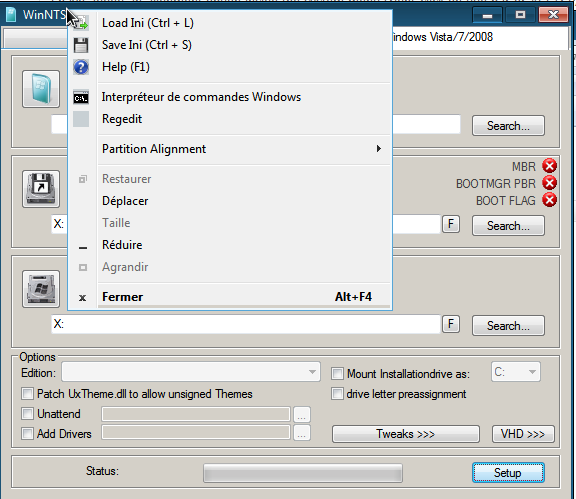Click the boot drive floppy icon button
576x499 pixels.
click(41, 189)
